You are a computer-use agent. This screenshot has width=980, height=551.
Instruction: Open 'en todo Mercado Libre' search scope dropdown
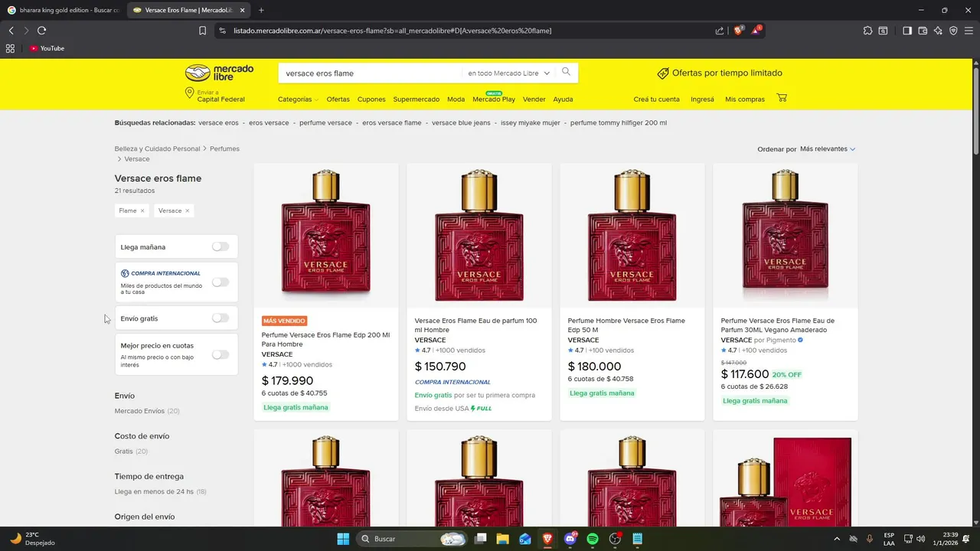pyautogui.click(x=508, y=73)
